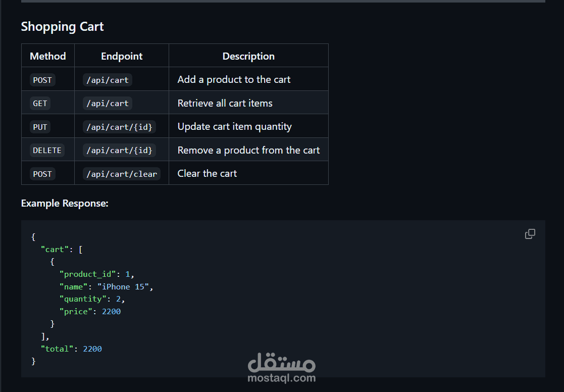Copy the example response code block
Image resolution: width=564 pixels, height=392 pixels.
point(530,234)
